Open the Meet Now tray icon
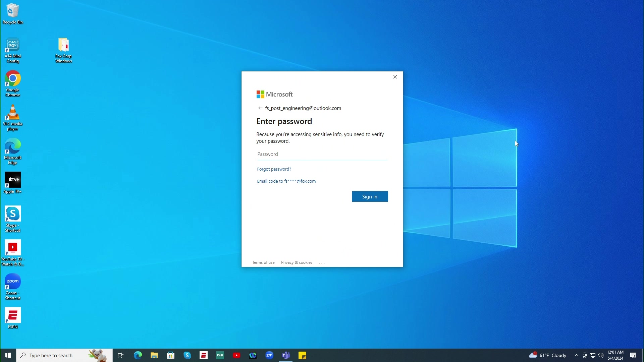 click(x=585, y=355)
